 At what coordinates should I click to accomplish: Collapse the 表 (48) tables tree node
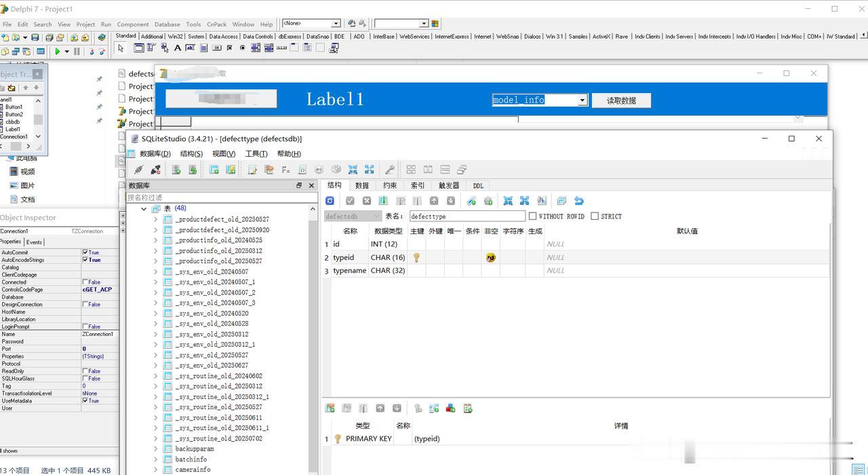(144, 209)
